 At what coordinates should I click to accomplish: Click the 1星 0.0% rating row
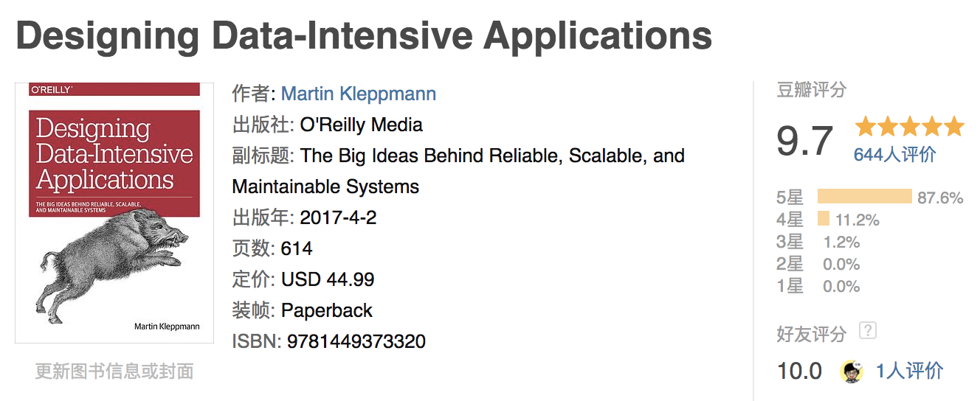tap(818, 286)
